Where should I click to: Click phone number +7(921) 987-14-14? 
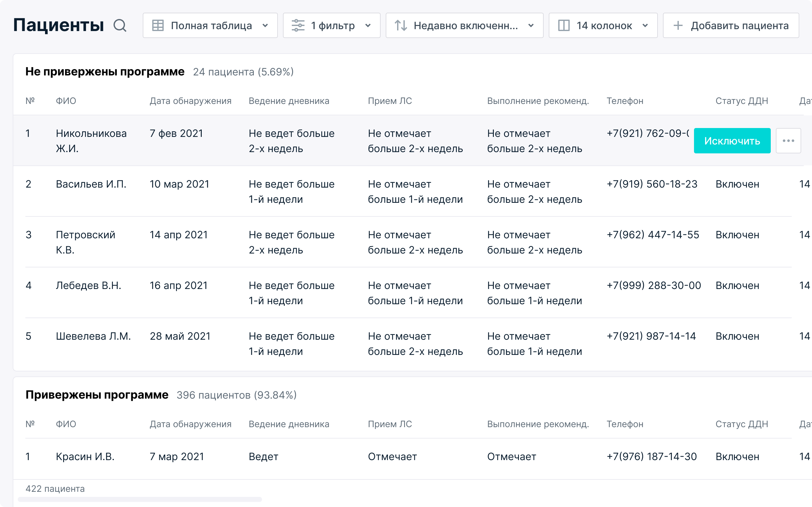(x=651, y=336)
